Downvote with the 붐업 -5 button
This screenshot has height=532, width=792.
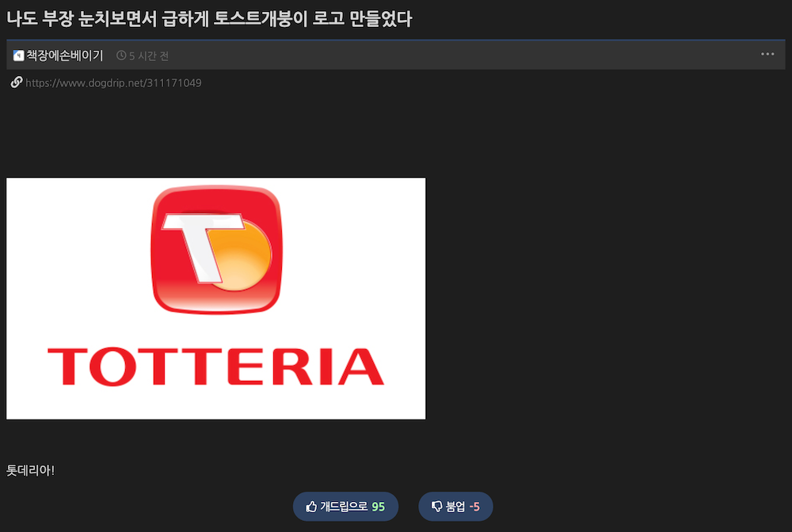pyautogui.click(x=455, y=506)
